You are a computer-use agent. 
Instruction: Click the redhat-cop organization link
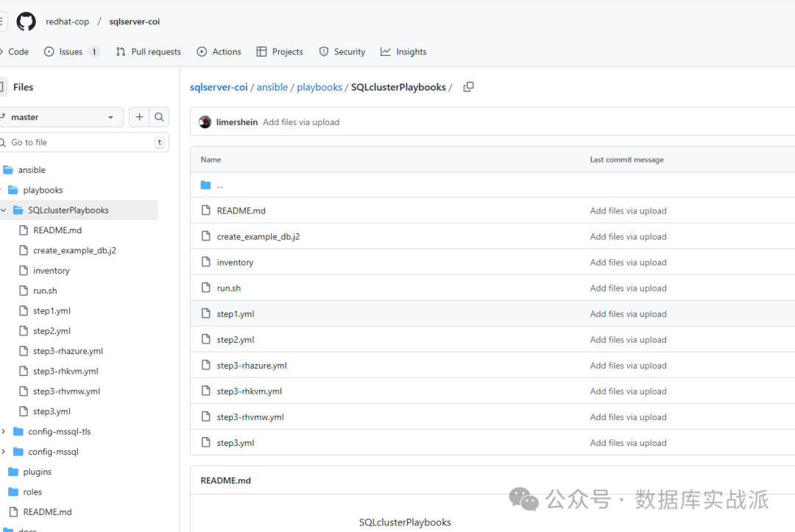(x=67, y=21)
